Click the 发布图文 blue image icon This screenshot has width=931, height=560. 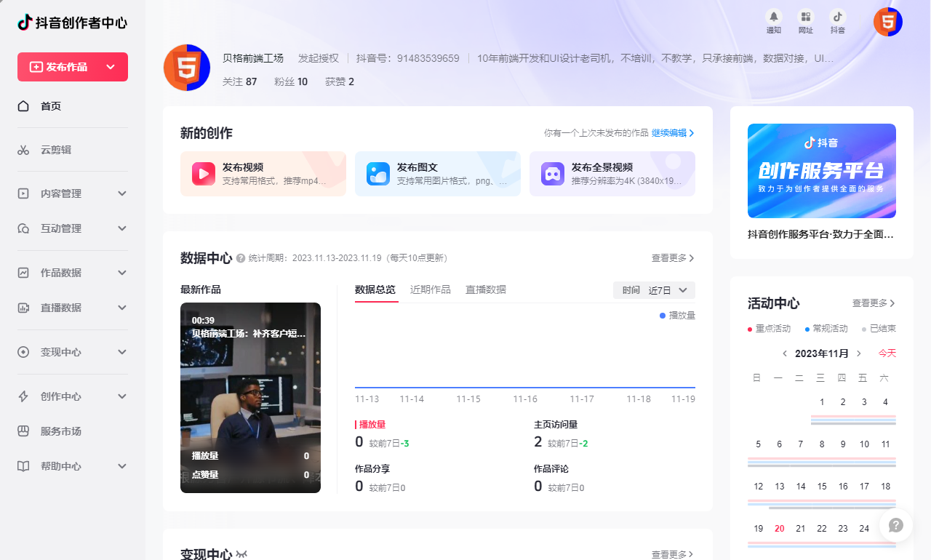(x=378, y=174)
